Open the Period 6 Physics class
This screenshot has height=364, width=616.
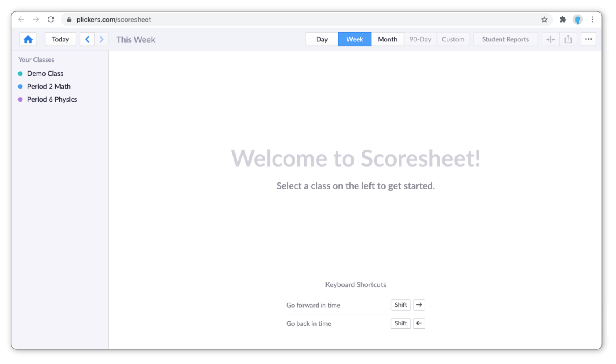coord(52,100)
